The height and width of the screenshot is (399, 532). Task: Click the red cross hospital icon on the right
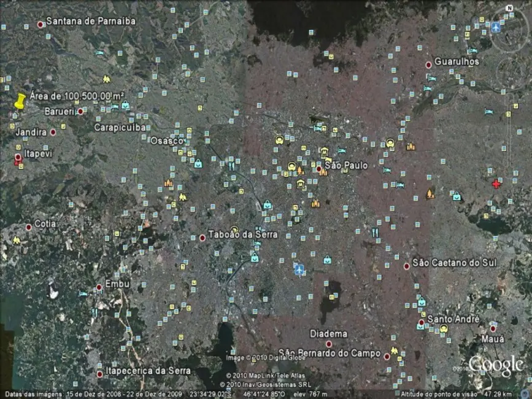coord(496,183)
